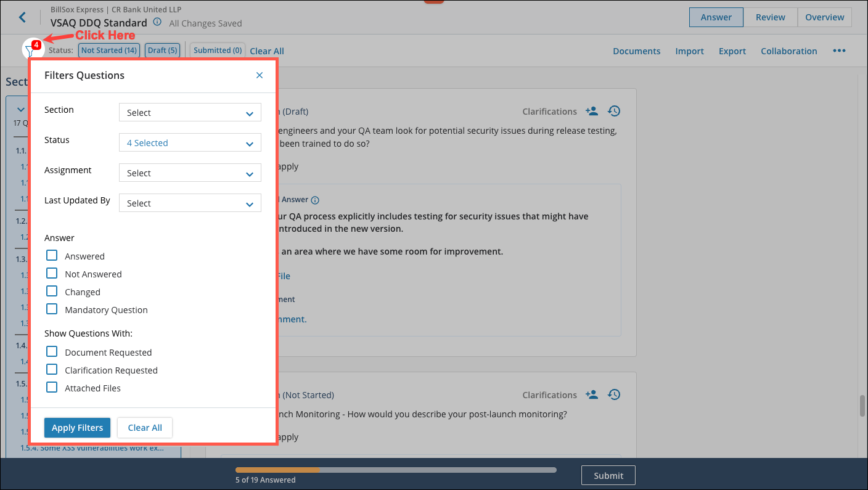
Task: Open the Section dropdown
Action: coord(190,113)
